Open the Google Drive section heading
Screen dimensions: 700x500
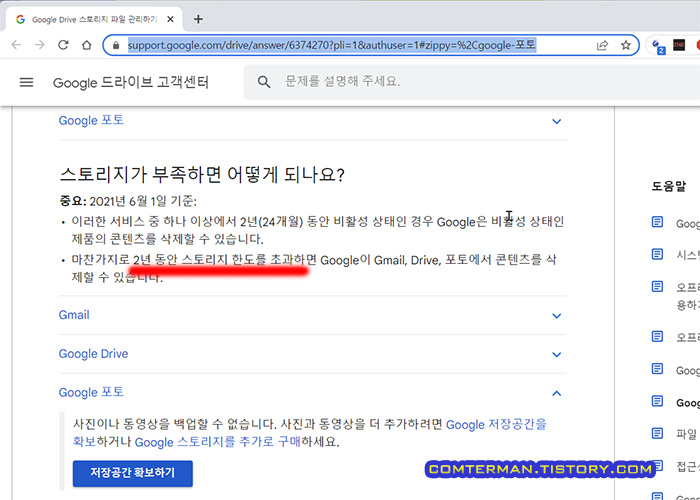(x=93, y=354)
